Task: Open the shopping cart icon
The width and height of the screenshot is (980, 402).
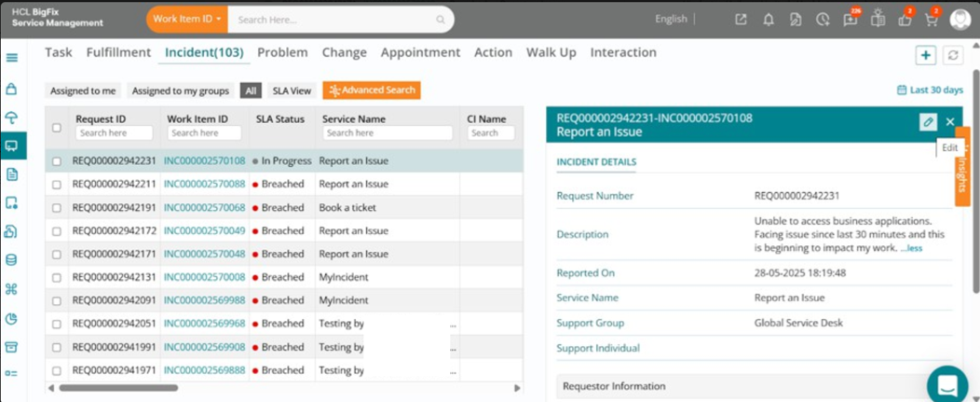Action: (x=932, y=20)
